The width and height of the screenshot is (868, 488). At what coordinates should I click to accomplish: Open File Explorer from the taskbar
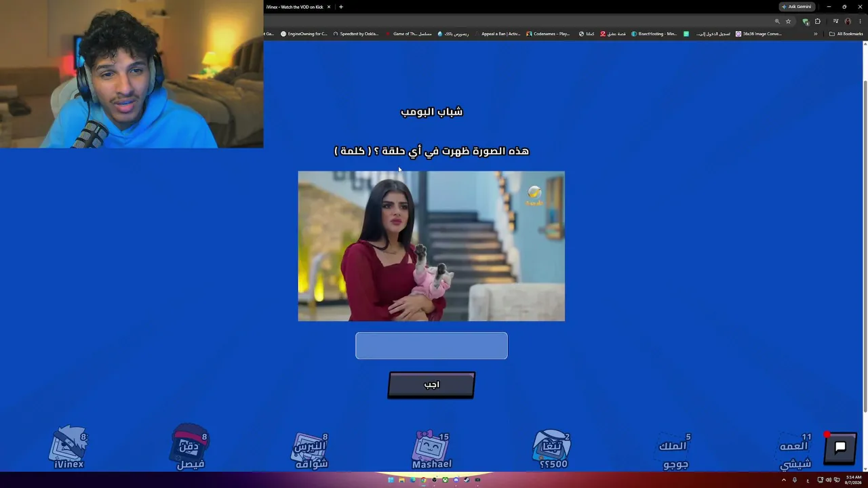pos(401,480)
